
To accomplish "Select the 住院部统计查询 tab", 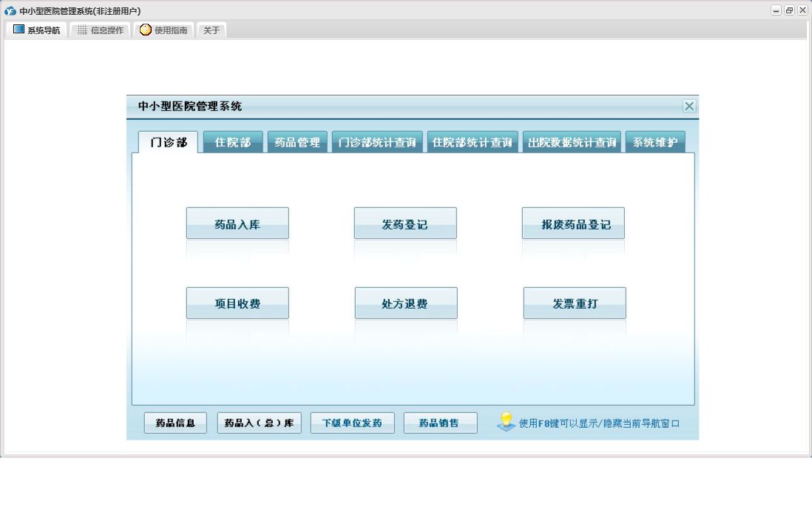I will point(473,142).
